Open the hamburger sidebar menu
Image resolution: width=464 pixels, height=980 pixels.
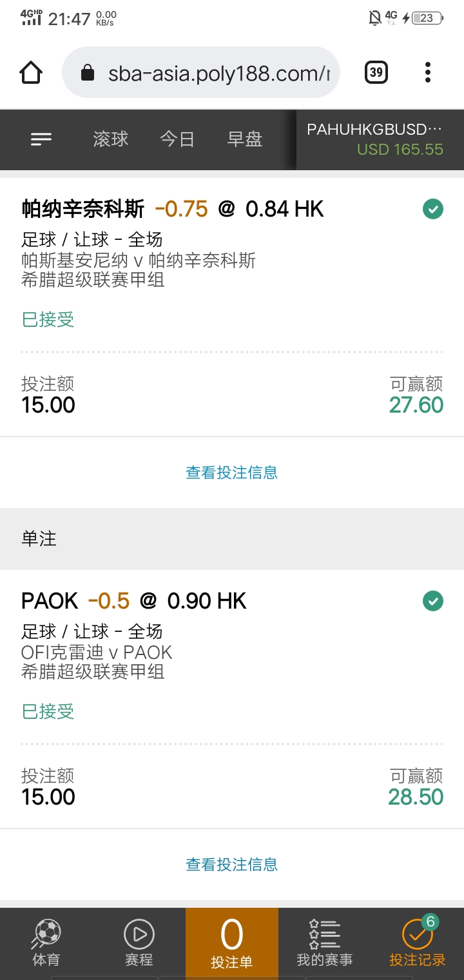(41, 139)
